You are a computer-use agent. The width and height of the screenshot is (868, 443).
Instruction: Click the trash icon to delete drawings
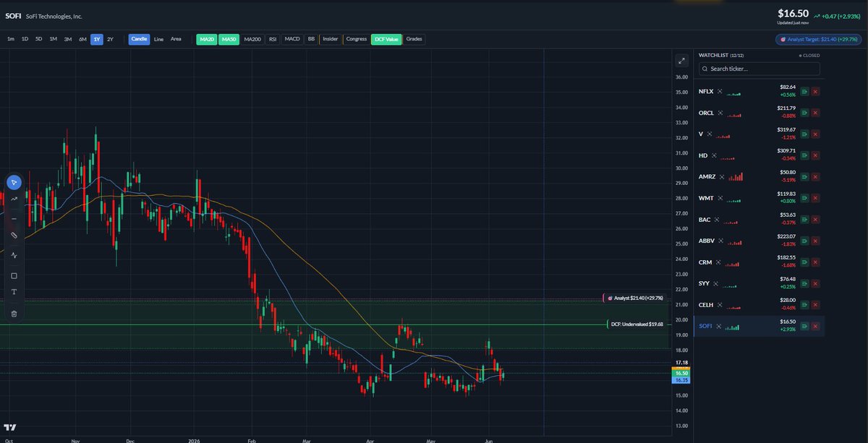[14, 314]
